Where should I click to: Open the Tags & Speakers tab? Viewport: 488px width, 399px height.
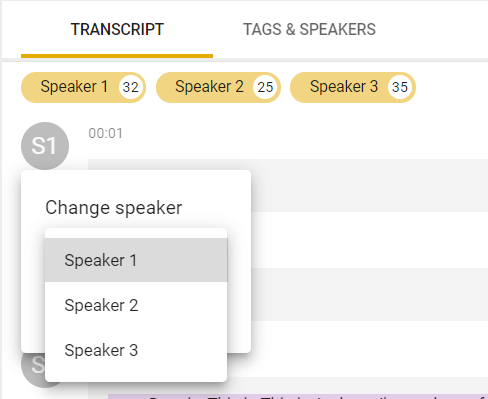pyautogui.click(x=309, y=29)
